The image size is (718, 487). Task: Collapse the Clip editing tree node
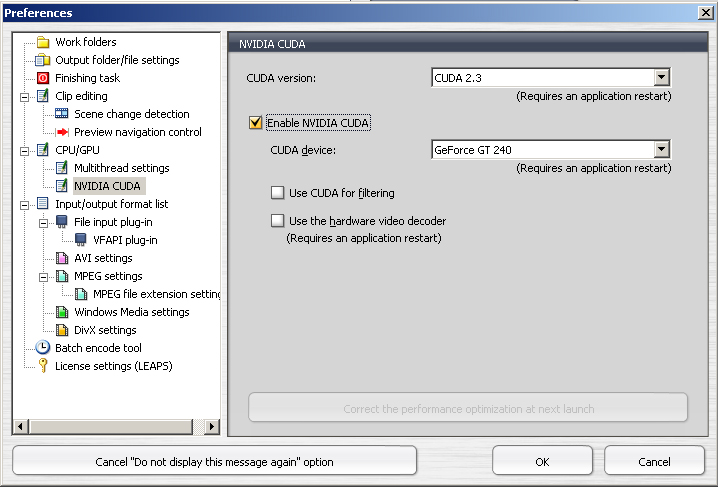pyautogui.click(x=25, y=97)
